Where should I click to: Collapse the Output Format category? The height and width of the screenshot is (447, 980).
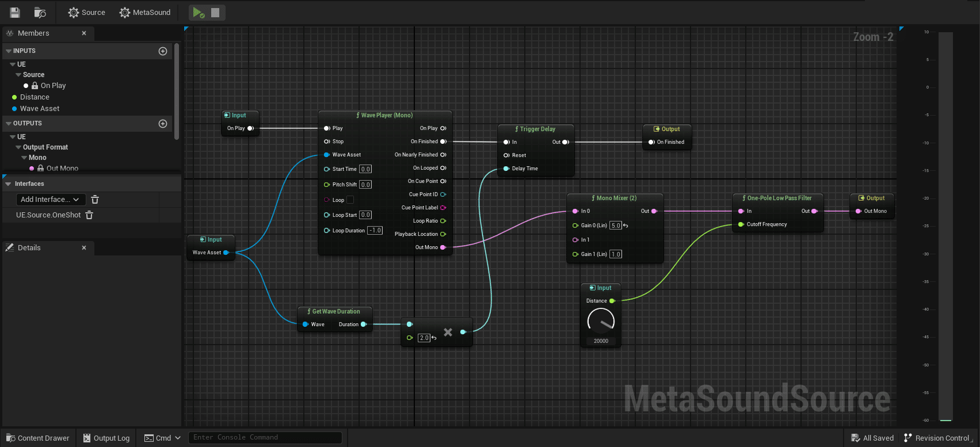point(18,147)
